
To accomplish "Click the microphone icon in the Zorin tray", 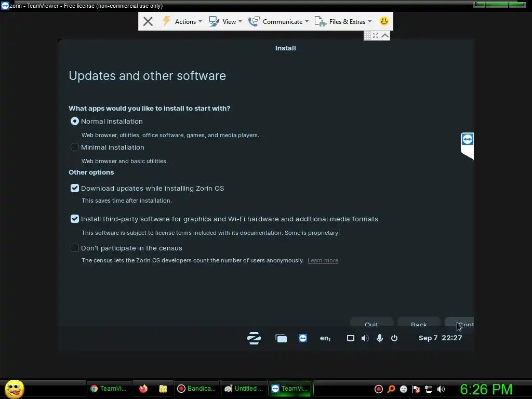I will pos(380,338).
